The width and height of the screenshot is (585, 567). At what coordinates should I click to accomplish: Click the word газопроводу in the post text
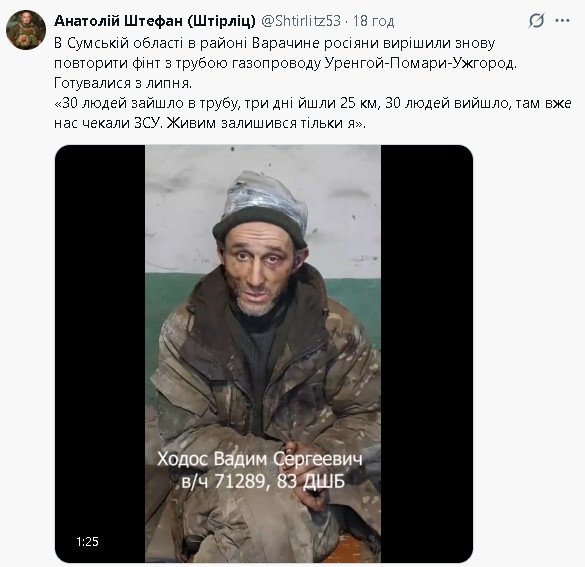[x=276, y=63]
